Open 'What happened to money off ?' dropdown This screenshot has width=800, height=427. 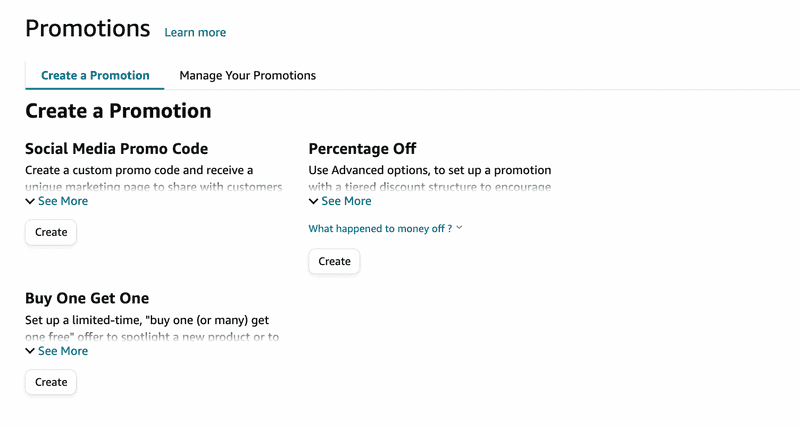(x=380, y=228)
